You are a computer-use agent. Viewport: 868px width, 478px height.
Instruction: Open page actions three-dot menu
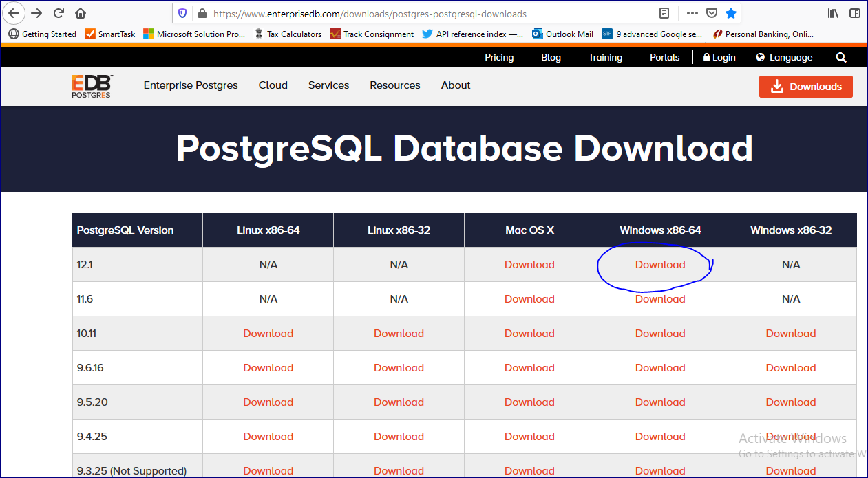point(692,13)
